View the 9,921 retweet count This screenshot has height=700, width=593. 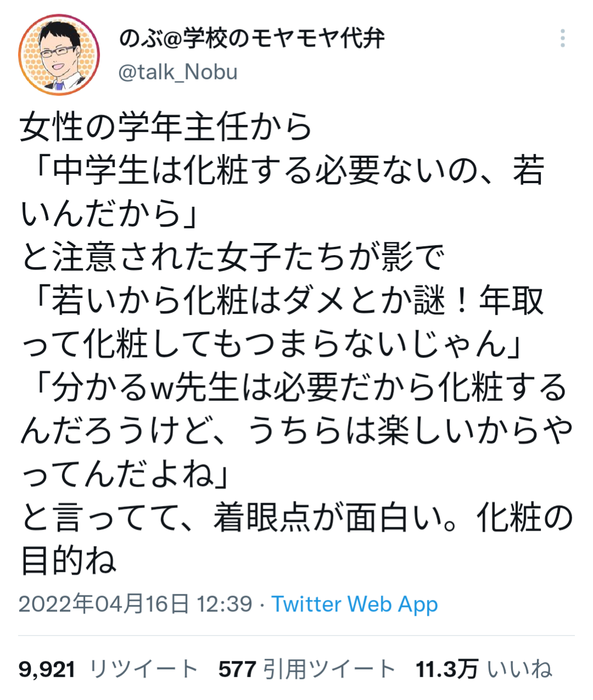click(47, 669)
